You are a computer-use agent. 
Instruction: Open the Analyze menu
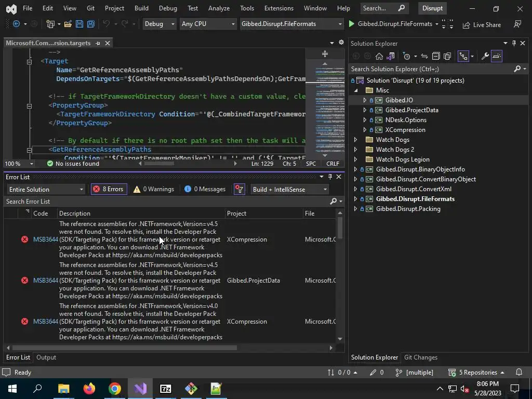[x=219, y=8]
